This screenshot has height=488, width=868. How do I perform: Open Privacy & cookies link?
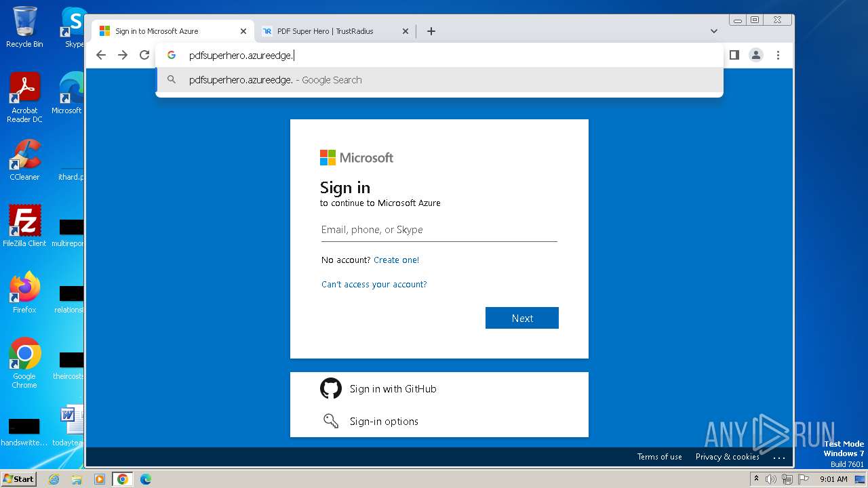728,457
